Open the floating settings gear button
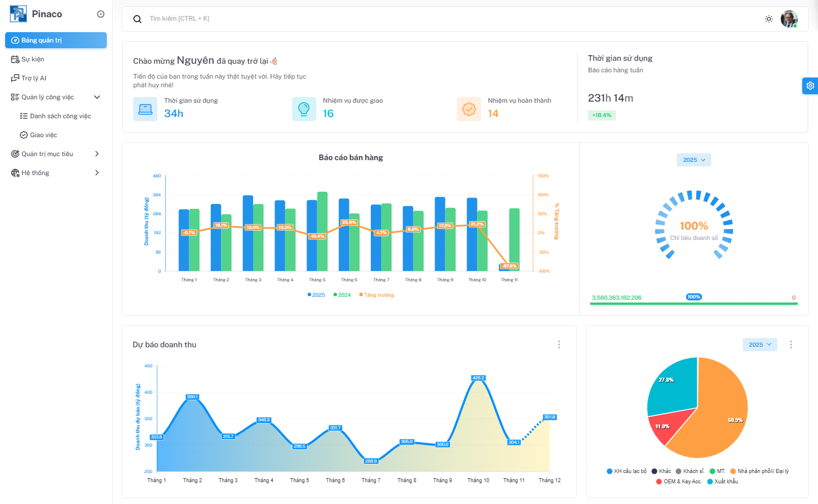This screenshot has width=818, height=504. tap(809, 86)
